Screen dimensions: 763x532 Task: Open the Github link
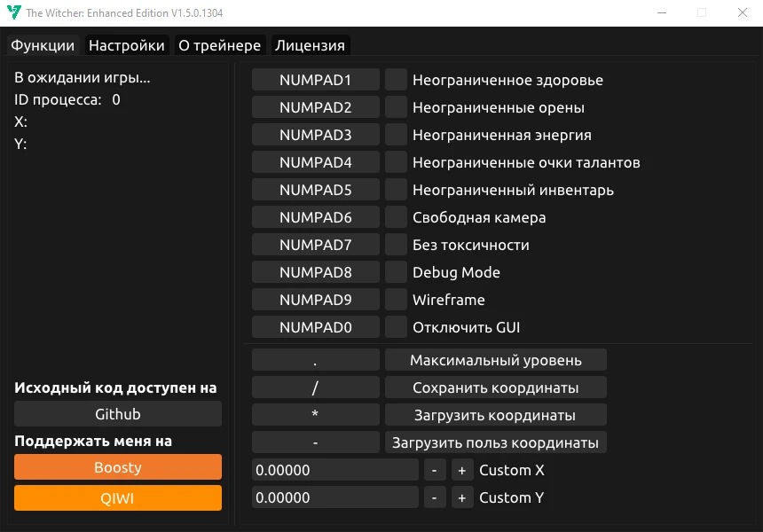pos(117,413)
